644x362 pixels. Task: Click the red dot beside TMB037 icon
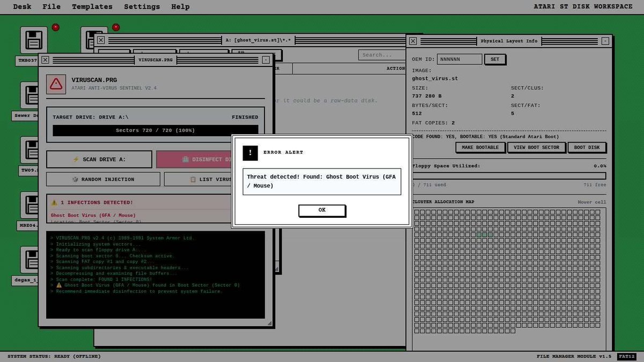click(x=55, y=27)
